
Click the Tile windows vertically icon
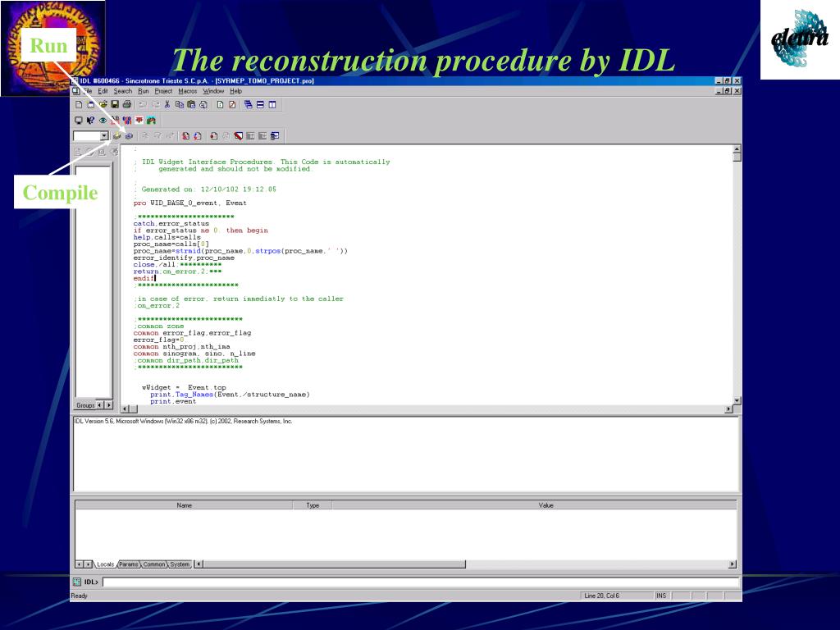tap(272, 104)
